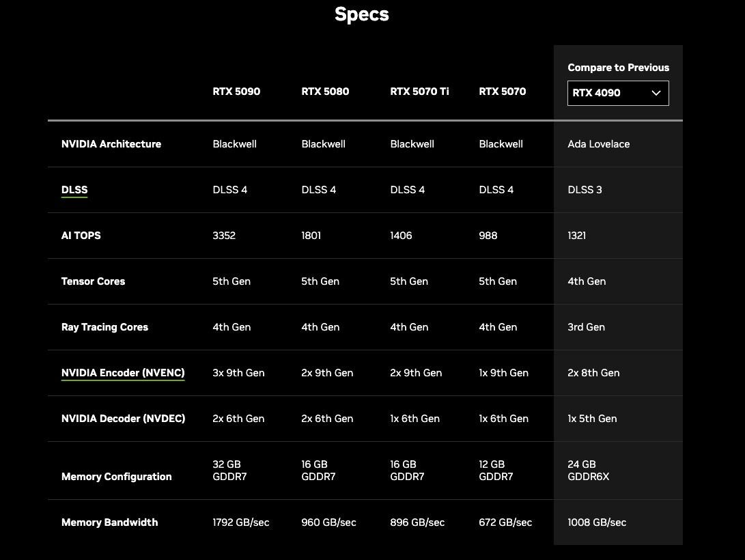The height and width of the screenshot is (560, 745).
Task: Click the Compare to Previous label
Action: (x=618, y=68)
